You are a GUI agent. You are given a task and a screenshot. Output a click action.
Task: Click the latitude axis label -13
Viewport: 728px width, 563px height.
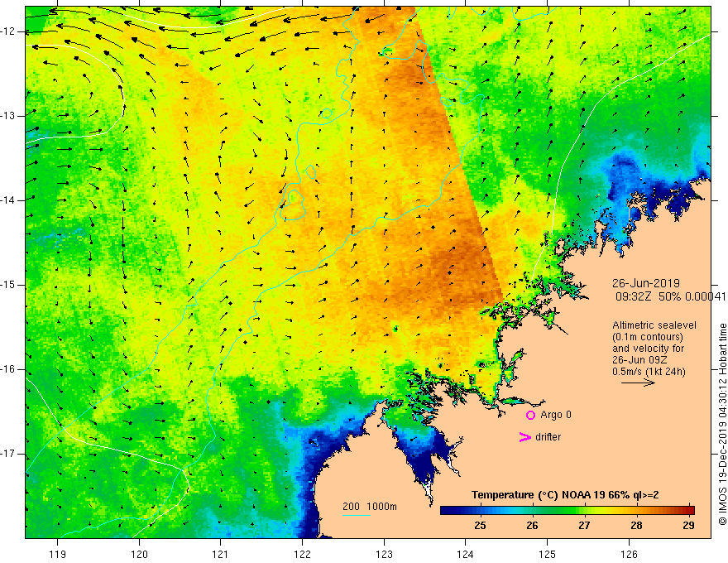tap(9, 116)
